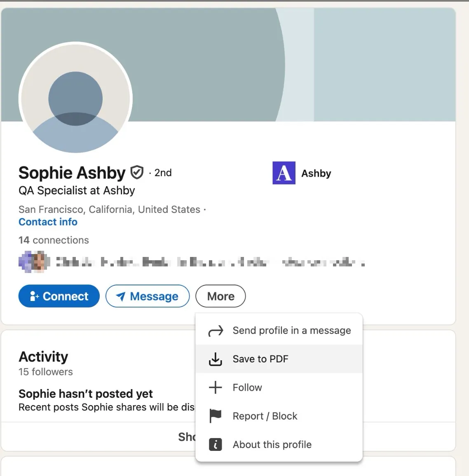Click the verification shield badge beside Sophie Ashby

click(137, 173)
